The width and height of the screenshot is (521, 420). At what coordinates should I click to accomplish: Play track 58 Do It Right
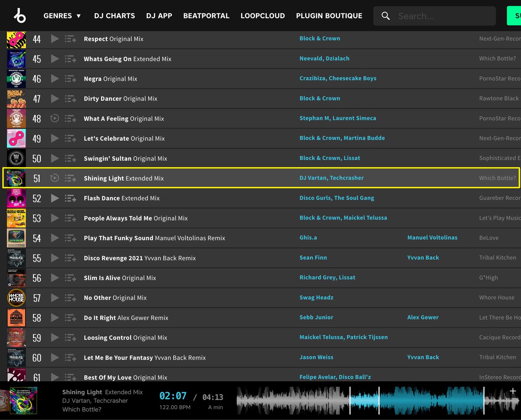[x=55, y=318]
